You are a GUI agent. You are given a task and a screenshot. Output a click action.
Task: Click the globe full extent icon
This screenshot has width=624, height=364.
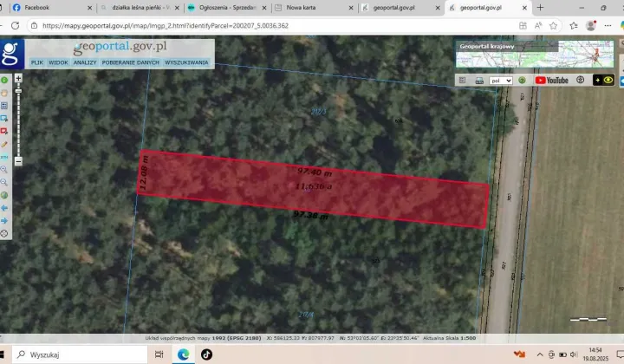click(4, 195)
